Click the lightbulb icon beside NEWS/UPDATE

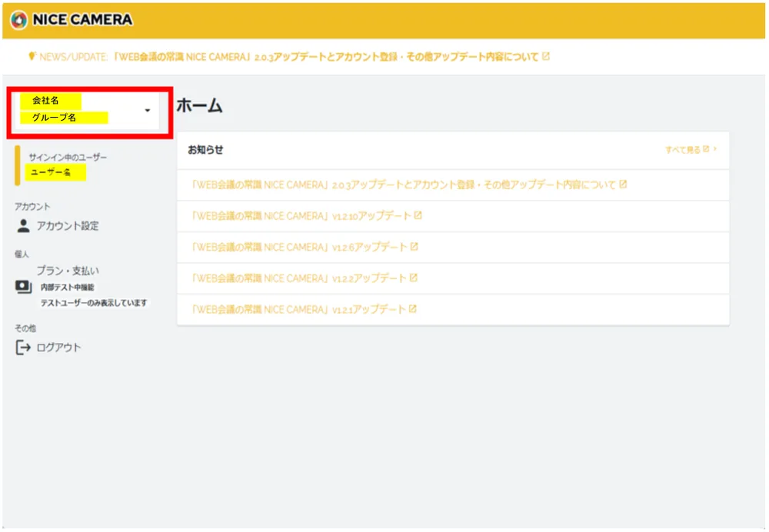coord(32,56)
